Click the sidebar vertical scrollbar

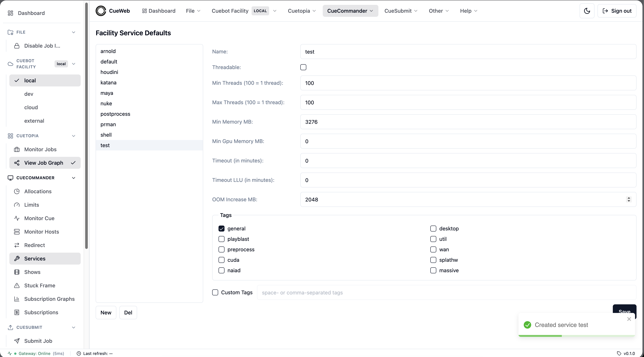click(x=86, y=126)
